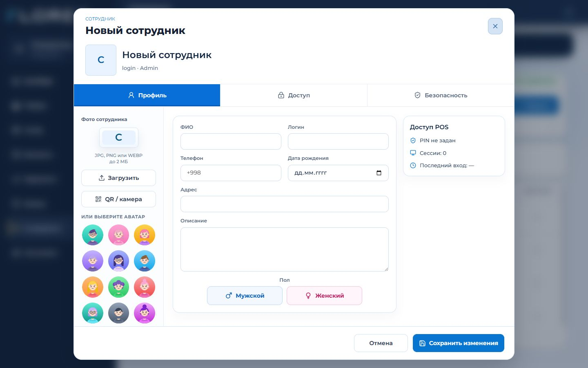Click into the Логин field
The image size is (588, 368).
[338, 141]
